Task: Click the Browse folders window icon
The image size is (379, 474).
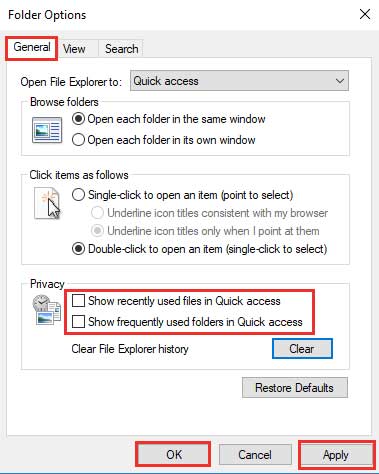Action: pos(47,130)
